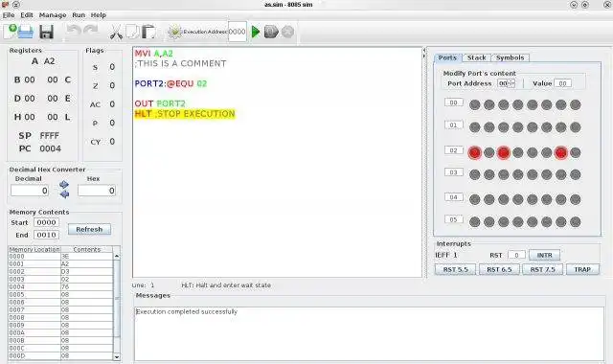The image size is (613, 364).
Task: Click the Memory Location column header
Action: click(34, 249)
